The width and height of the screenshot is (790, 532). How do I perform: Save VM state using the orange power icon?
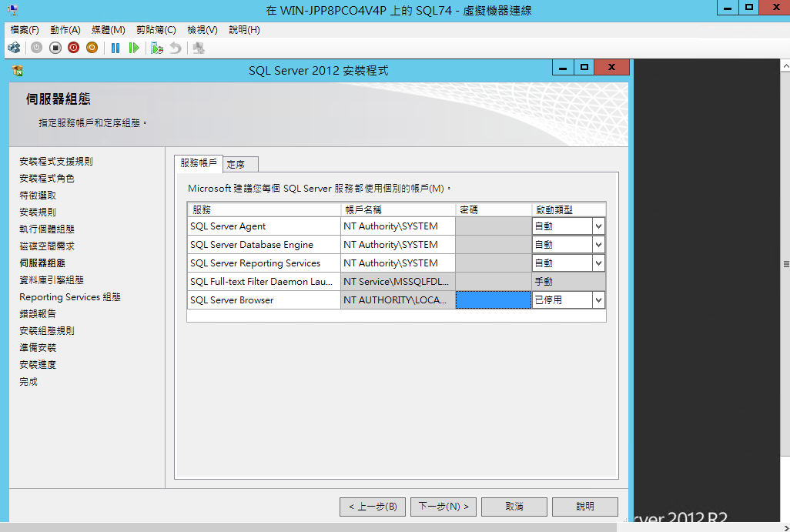92,48
